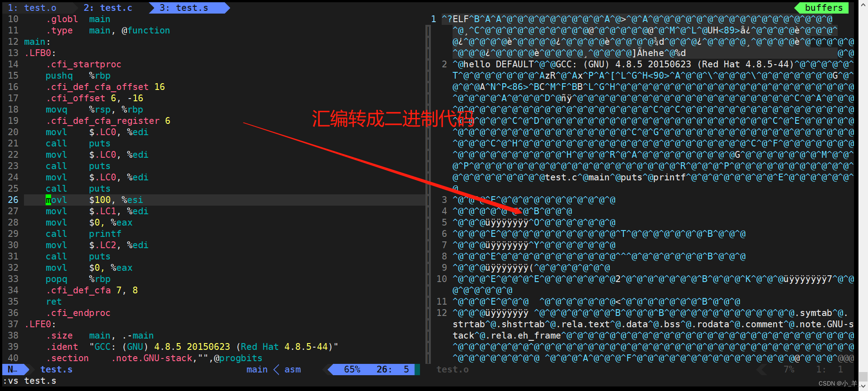
Task: Click line number 20 in left pane
Action: [13, 132]
